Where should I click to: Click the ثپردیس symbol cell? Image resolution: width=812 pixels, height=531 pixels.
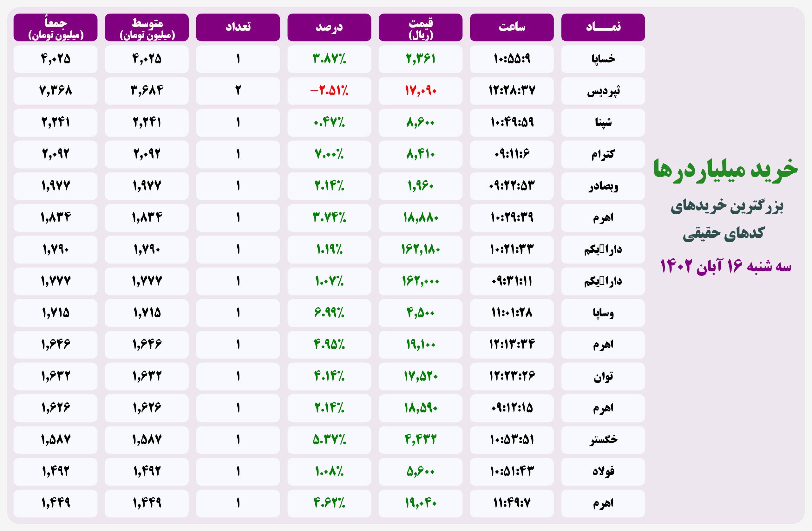click(603, 91)
